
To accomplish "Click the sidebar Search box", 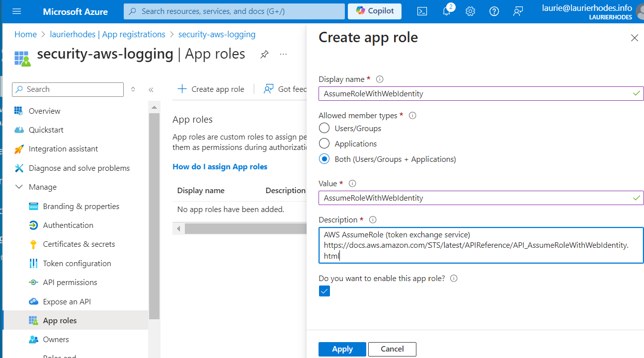I will 68,89.
